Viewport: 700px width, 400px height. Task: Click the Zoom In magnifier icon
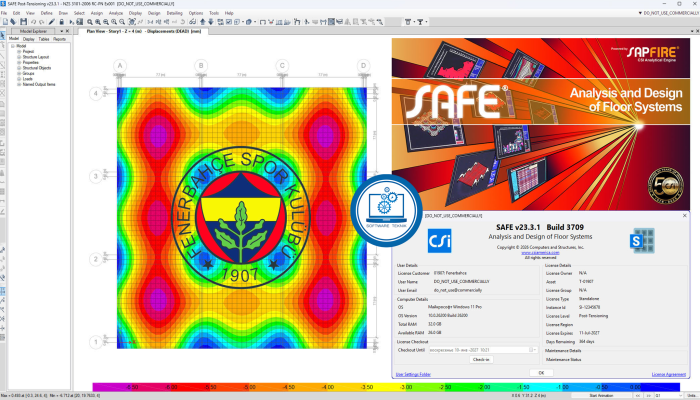98,22
